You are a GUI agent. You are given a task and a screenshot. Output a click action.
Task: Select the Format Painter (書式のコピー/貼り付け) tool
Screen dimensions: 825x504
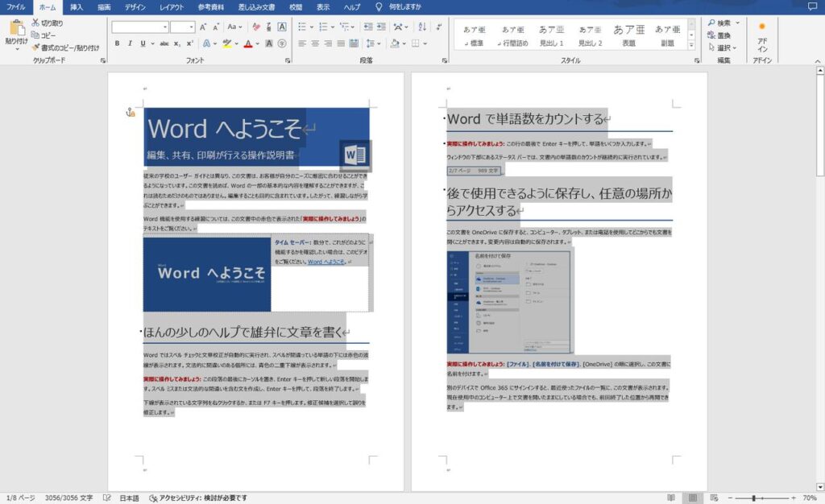(x=65, y=48)
